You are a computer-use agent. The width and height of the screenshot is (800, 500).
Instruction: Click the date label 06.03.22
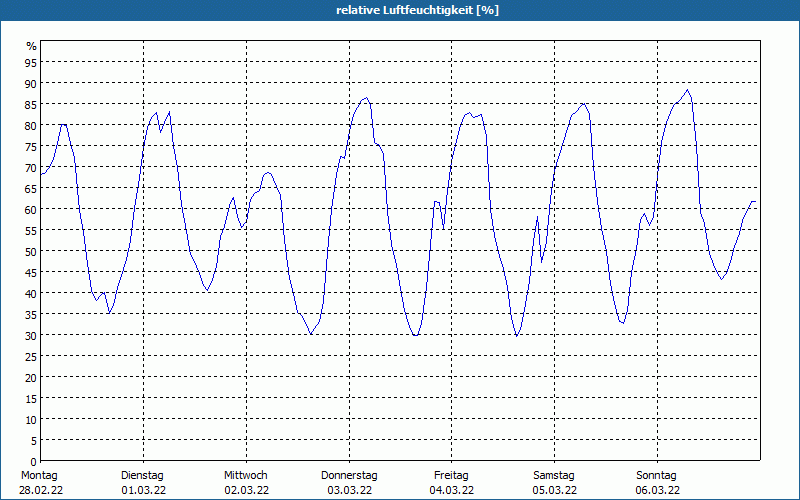(657, 490)
